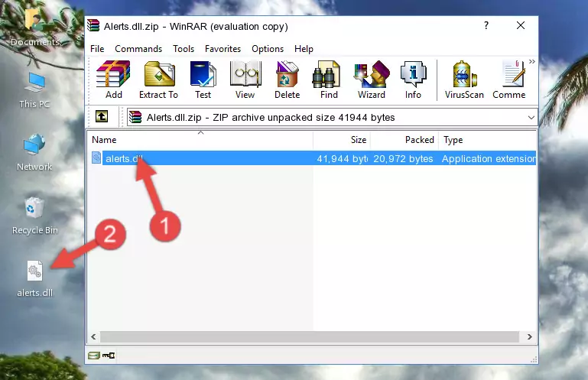588x380 pixels.
Task: Sort by the Size column header
Action: [342, 140]
